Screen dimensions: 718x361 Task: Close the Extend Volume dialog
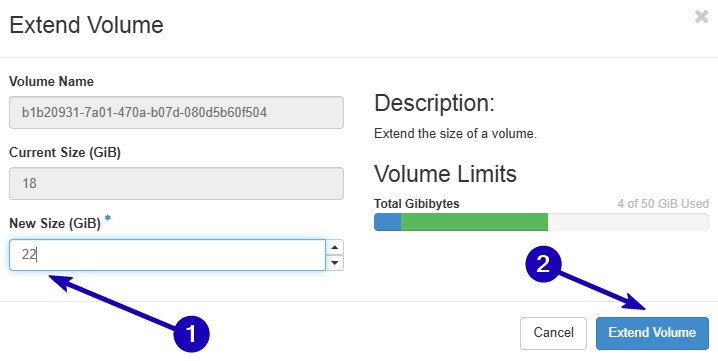coord(701,17)
